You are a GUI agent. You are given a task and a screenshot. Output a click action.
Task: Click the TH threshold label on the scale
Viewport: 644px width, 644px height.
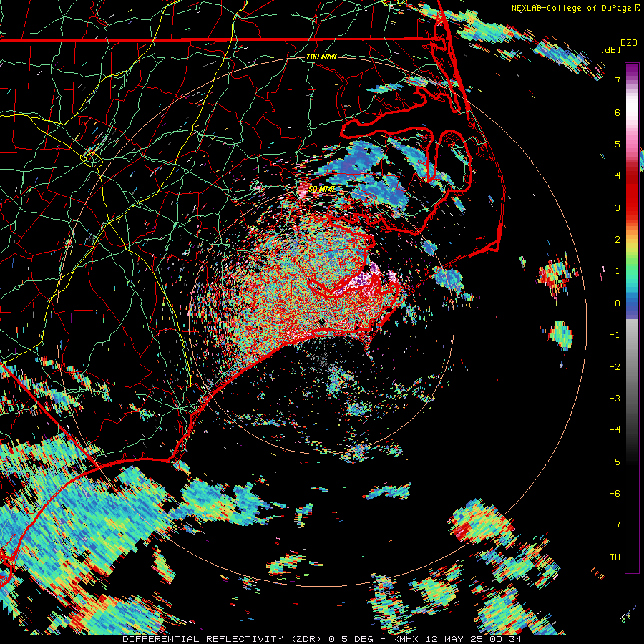point(615,557)
